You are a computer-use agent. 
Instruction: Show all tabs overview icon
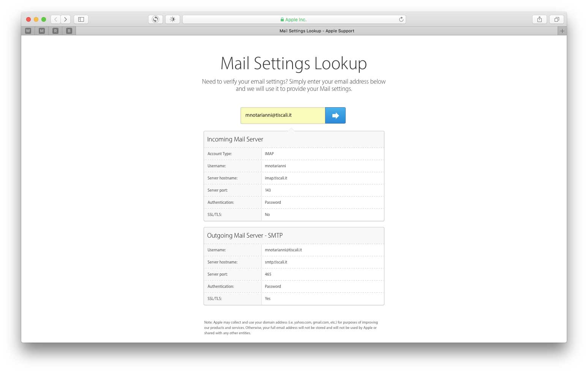coord(556,19)
